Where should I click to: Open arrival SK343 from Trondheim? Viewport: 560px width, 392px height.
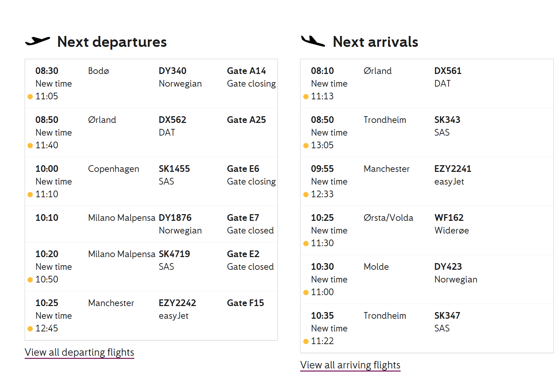coord(427,132)
